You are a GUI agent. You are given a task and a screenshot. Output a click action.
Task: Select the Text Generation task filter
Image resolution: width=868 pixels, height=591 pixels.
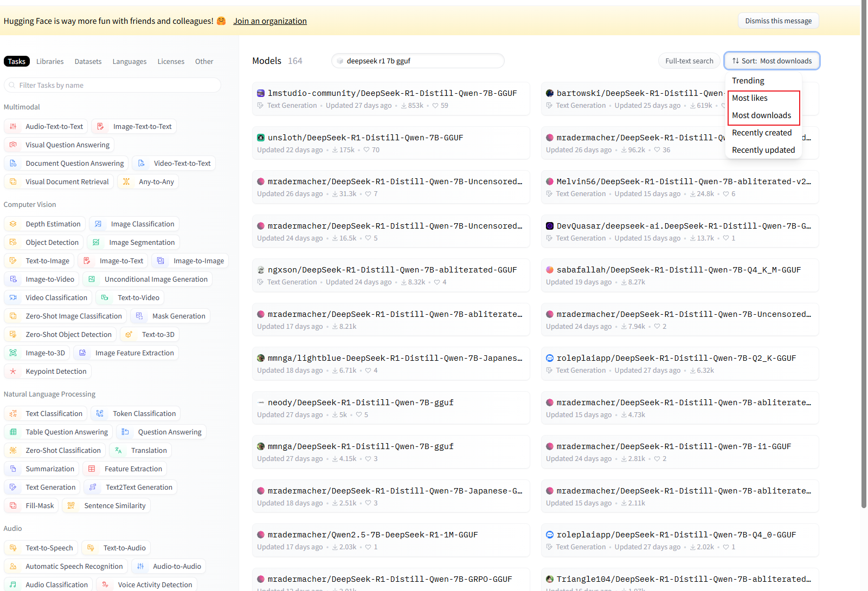[x=42, y=487]
